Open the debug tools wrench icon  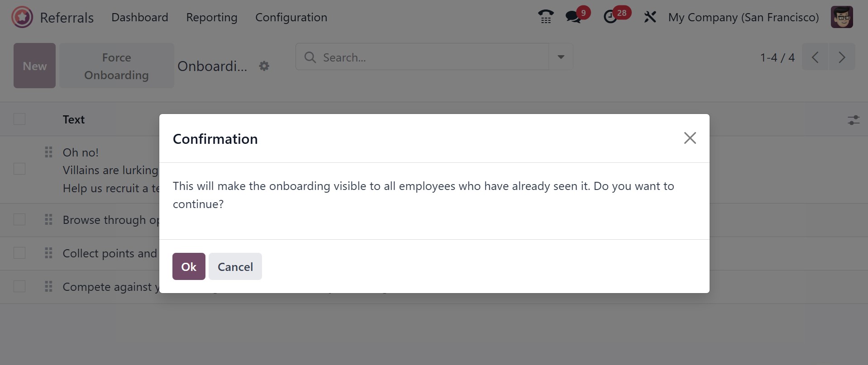click(x=650, y=17)
